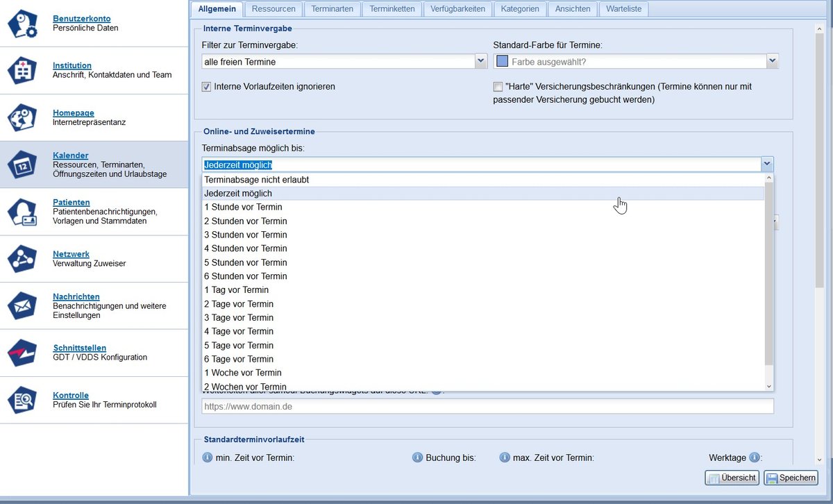Choose "Terminabsage nicht erlaubt" from list
The image size is (833, 504).
257,180
